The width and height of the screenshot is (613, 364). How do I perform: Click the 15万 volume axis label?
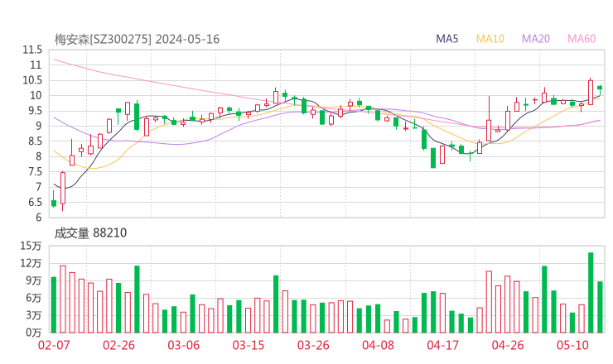[31, 246]
